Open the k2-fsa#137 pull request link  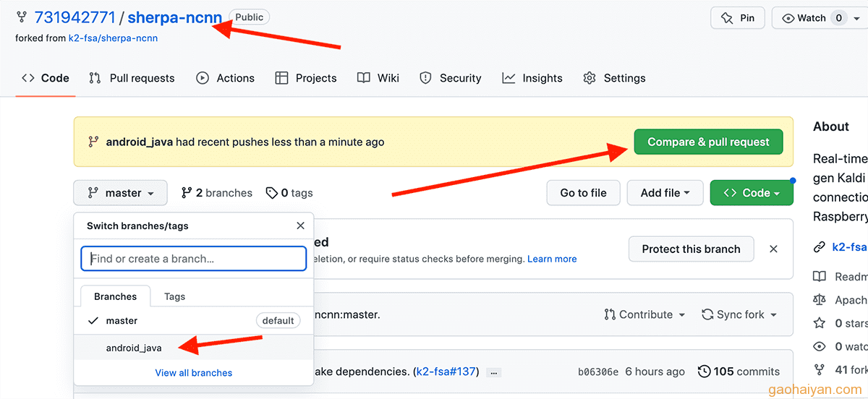(446, 372)
